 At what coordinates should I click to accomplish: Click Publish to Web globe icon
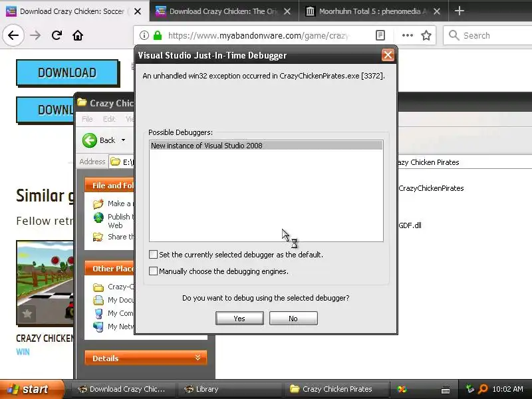98,217
